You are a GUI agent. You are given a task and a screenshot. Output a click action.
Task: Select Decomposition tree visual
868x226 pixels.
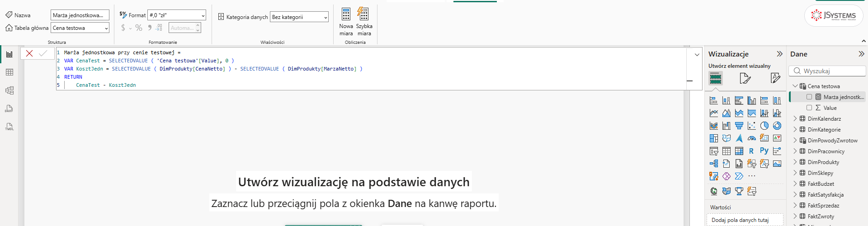click(714, 164)
